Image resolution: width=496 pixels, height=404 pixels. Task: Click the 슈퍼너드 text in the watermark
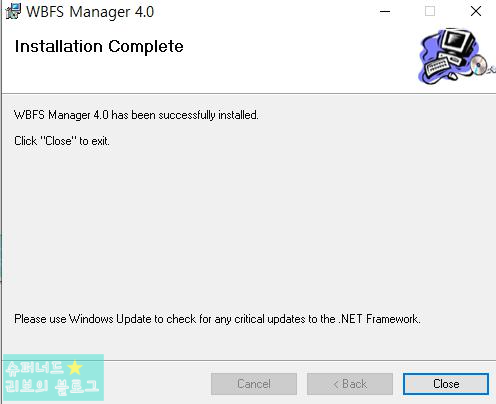[35, 368]
